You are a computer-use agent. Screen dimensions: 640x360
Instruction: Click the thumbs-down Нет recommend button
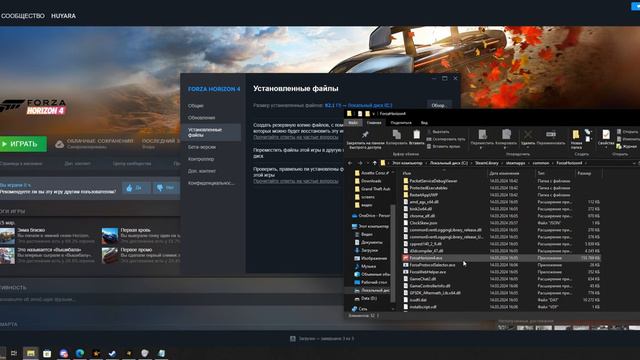[165, 188]
